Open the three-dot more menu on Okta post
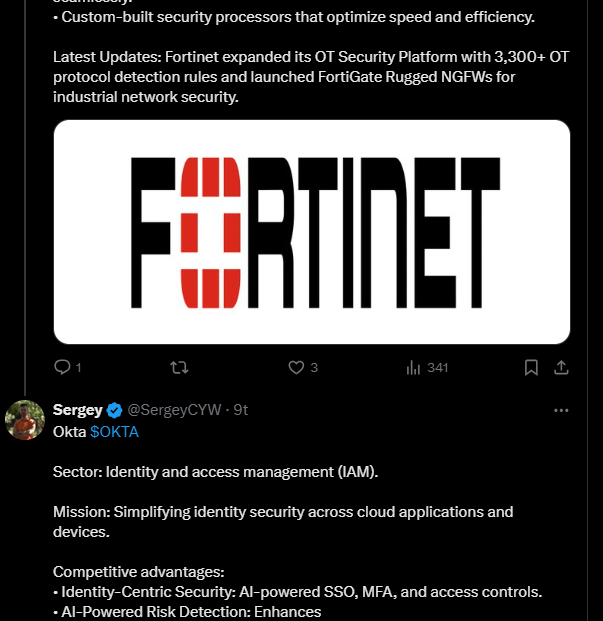The width and height of the screenshot is (603, 621). coord(561,410)
